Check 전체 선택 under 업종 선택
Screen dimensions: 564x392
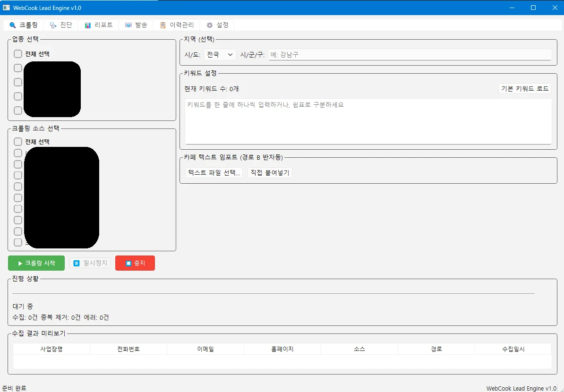point(32,54)
